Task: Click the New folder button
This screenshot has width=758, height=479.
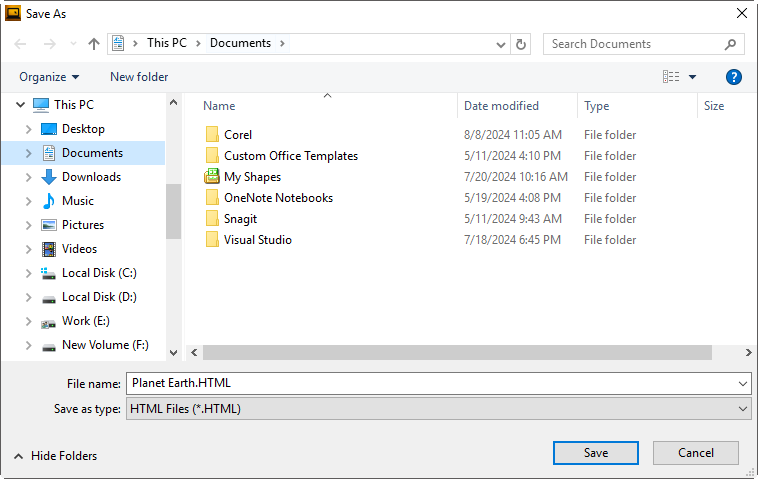Action: click(139, 77)
